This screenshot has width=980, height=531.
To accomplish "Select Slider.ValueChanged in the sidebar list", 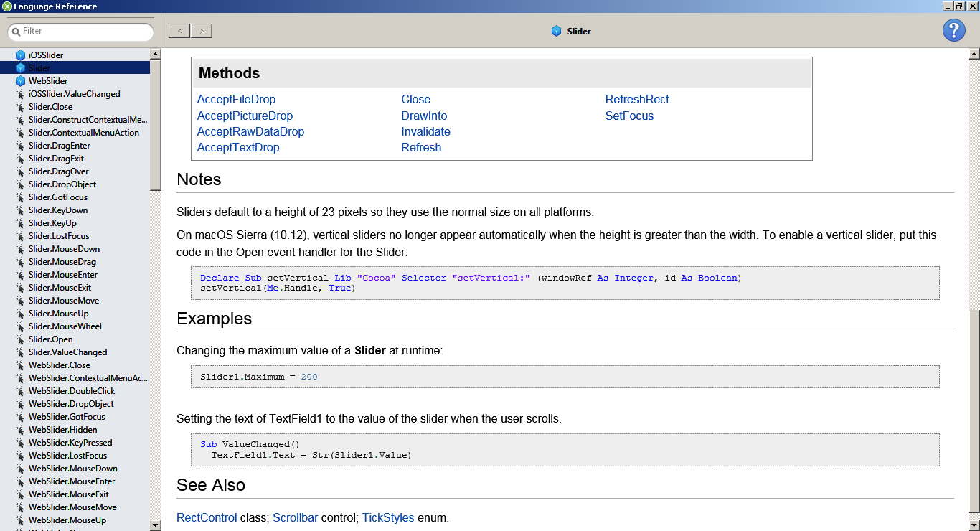I will [x=67, y=352].
